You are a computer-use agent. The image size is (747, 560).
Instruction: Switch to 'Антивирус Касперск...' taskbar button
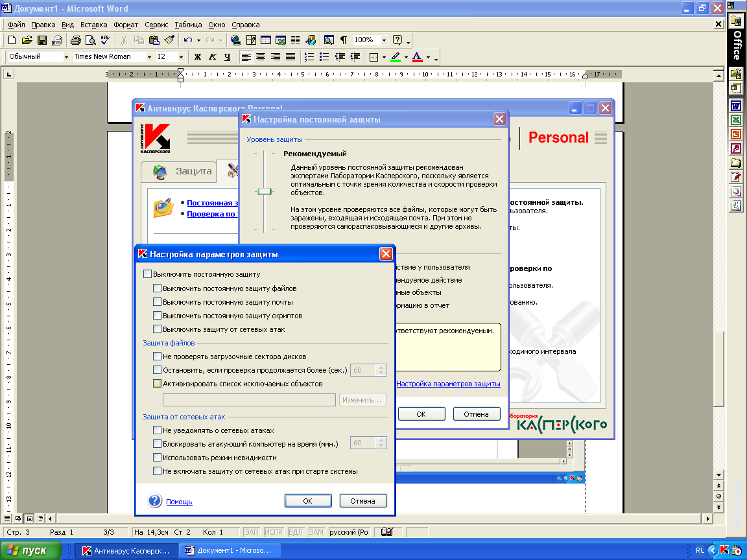point(126,550)
